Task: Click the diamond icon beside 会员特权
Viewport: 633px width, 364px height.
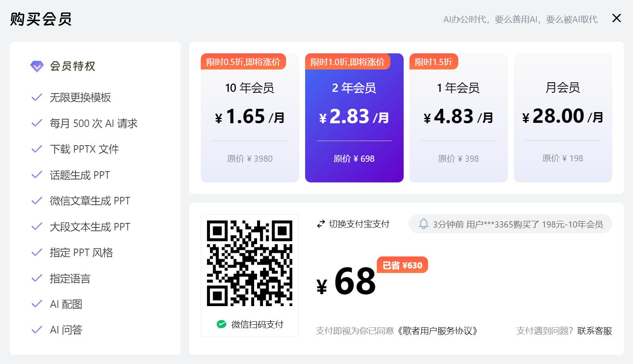Action: coord(37,66)
